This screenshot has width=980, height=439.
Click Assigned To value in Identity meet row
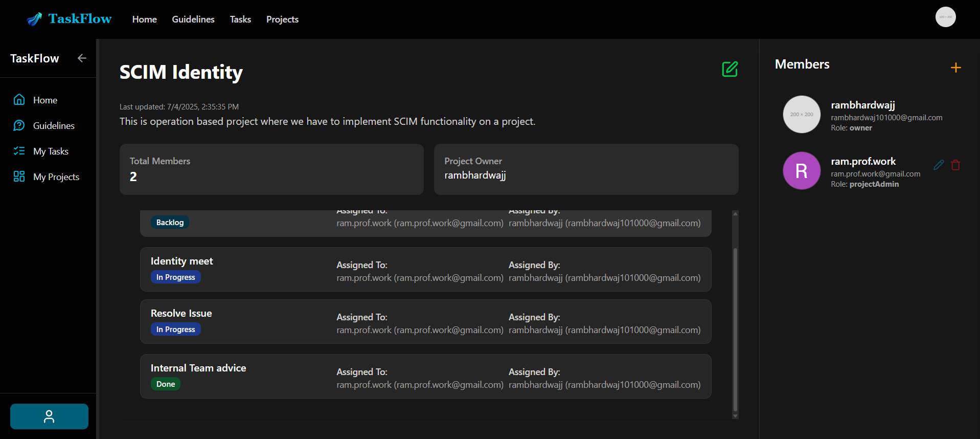point(420,278)
